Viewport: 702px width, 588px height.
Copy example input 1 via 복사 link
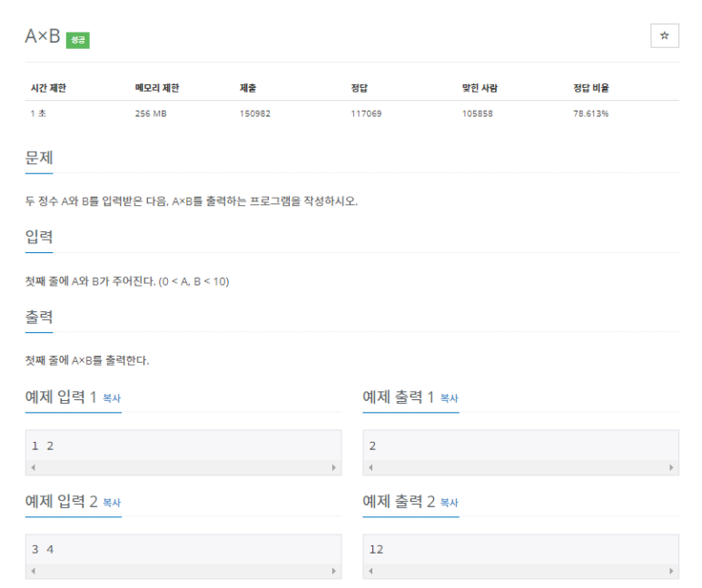tap(112, 398)
